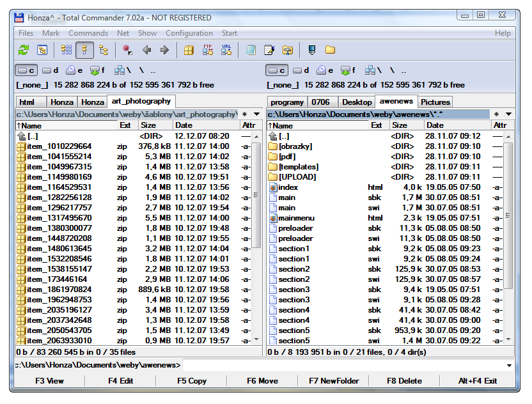532x404 pixels.
Task: Switch to tree view mode
Action: (103, 50)
